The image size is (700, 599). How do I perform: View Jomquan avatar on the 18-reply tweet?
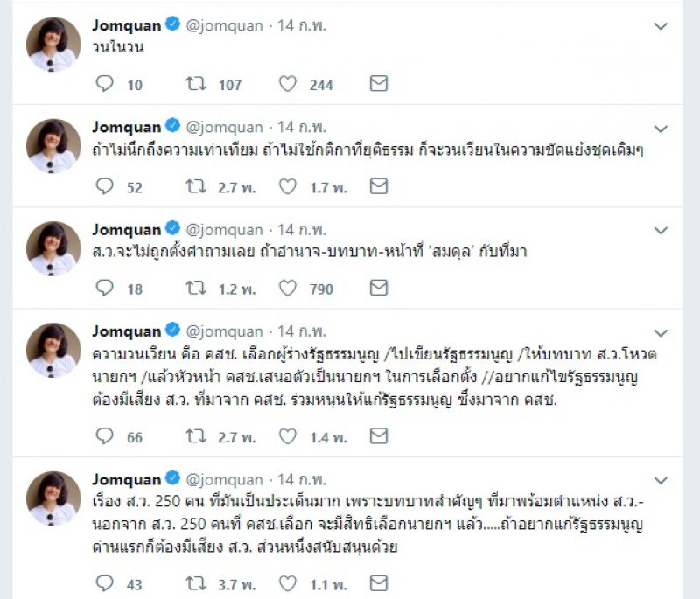pyautogui.click(x=54, y=248)
